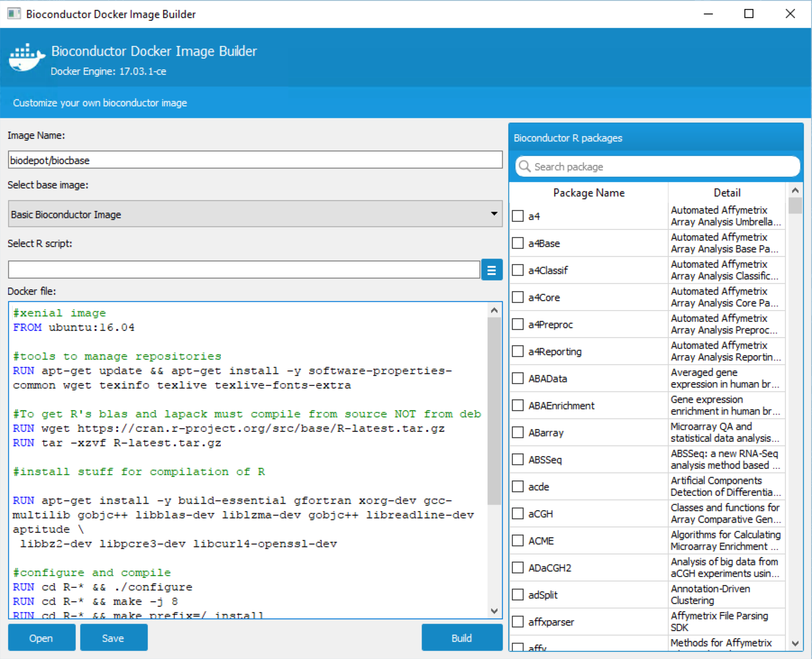Click the package list scrollbar thumb
The width and height of the screenshot is (812, 659).
[795, 206]
